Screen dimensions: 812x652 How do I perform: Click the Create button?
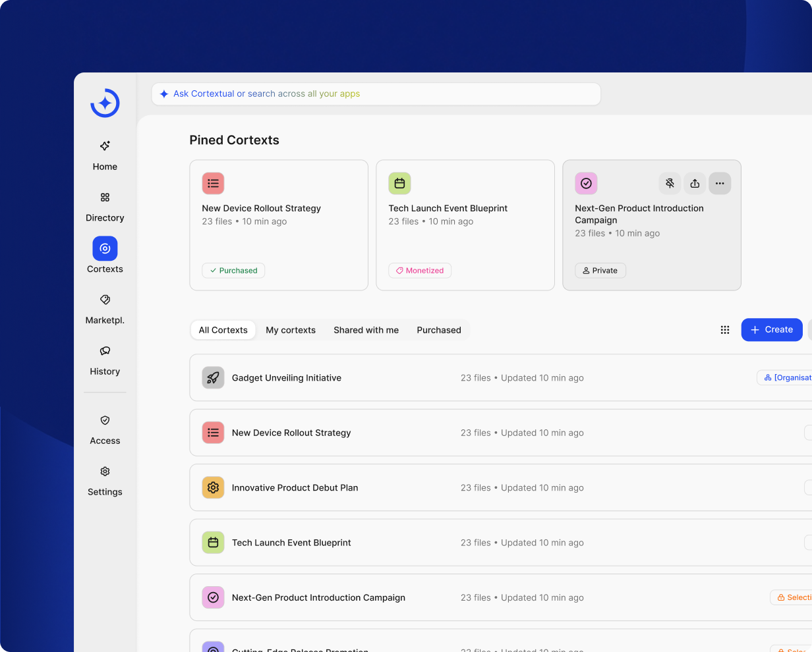[x=771, y=330]
